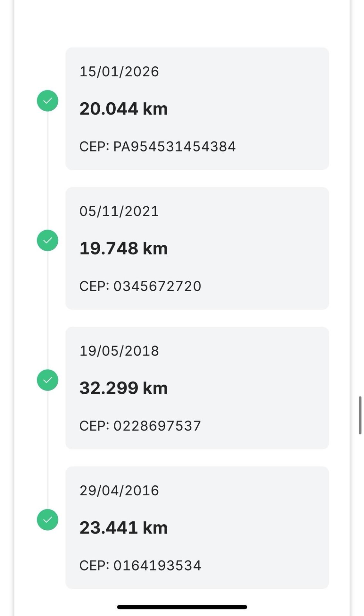The width and height of the screenshot is (364, 616).
Task: Select the 15/01/2026 date text
Action: tap(119, 72)
